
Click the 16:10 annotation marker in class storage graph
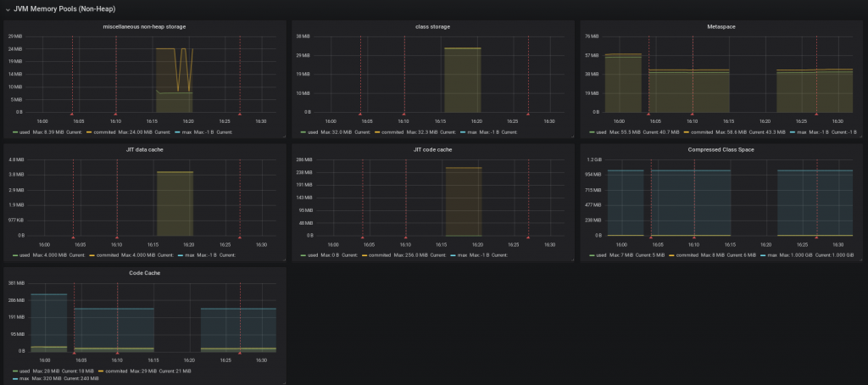click(x=405, y=113)
